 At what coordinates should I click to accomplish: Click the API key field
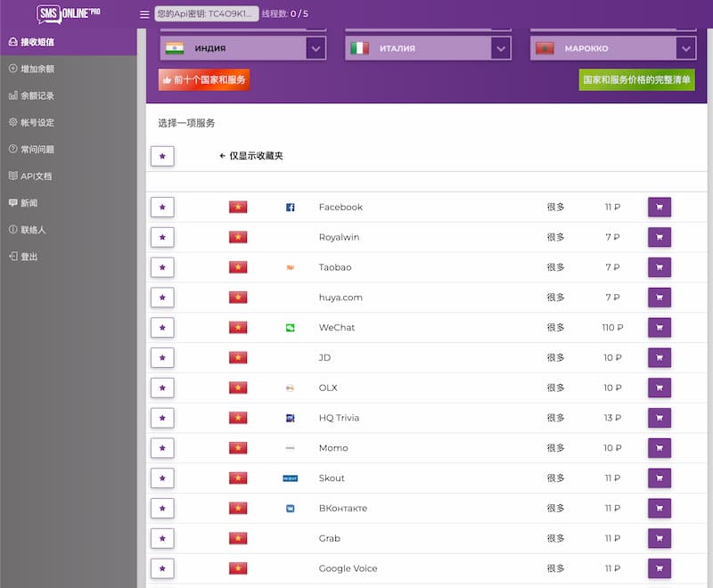tap(207, 13)
